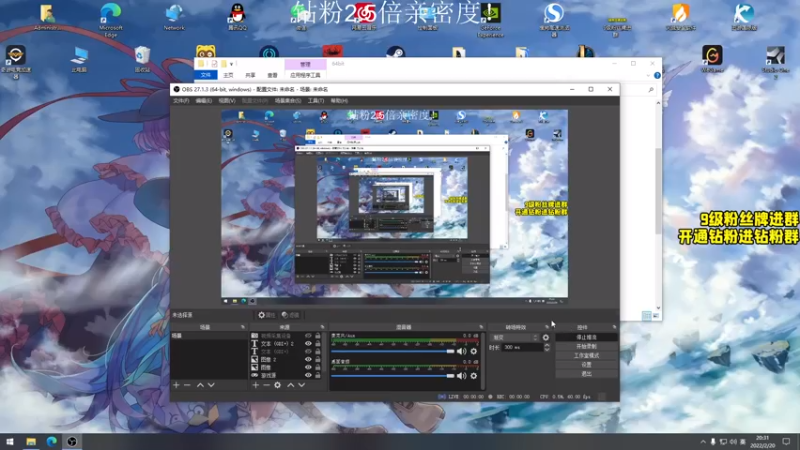Pop out the Sources dock panel
Screen dimensions: 800x450
point(322,327)
